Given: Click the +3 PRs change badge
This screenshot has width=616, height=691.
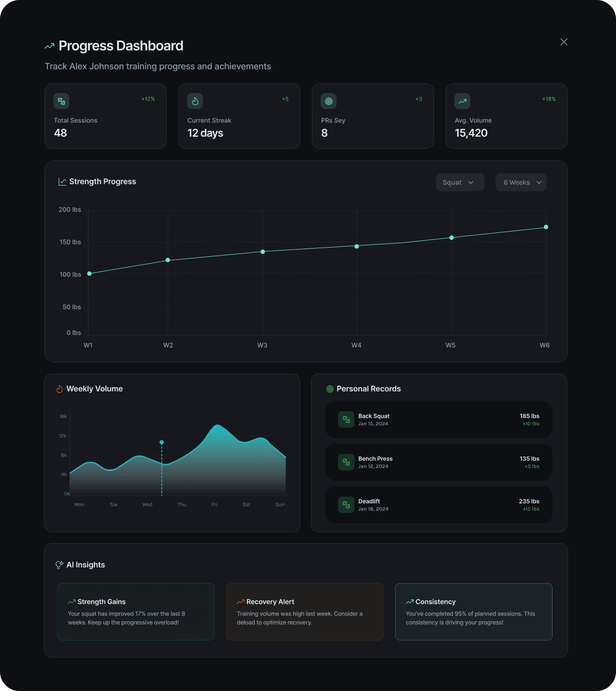Looking at the screenshot, I should coord(419,99).
